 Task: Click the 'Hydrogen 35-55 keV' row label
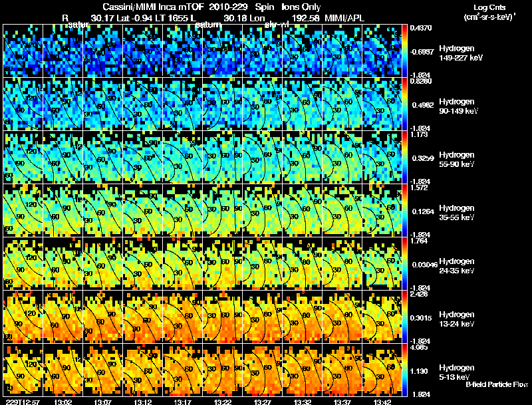tap(457, 213)
